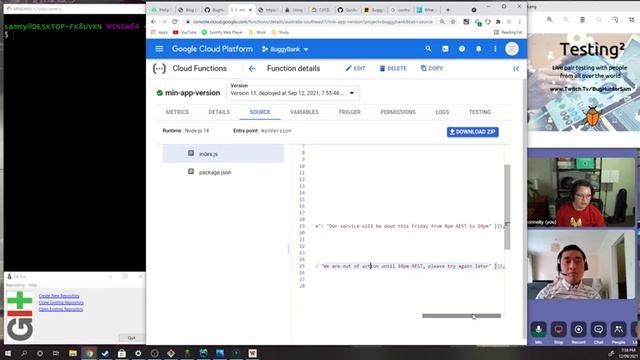Click the account avatar in Cloud header
Viewport: 640px width, 360px height.
tap(512, 49)
